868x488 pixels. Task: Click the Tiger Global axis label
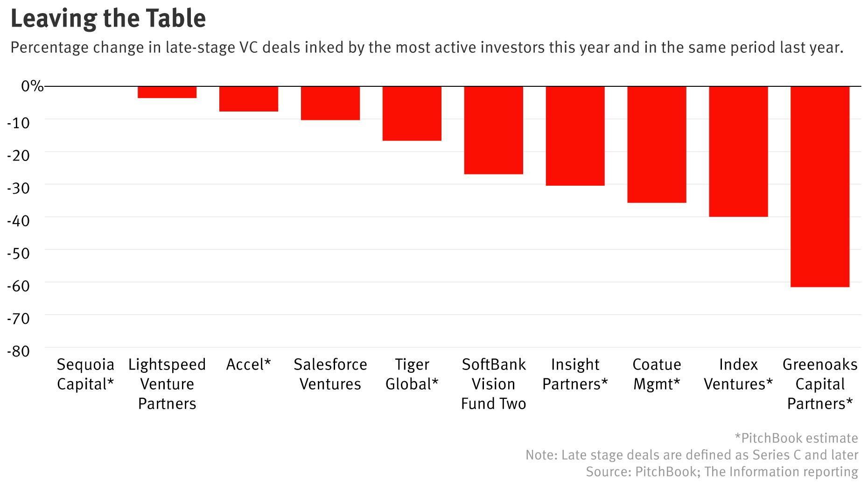click(x=412, y=374)
